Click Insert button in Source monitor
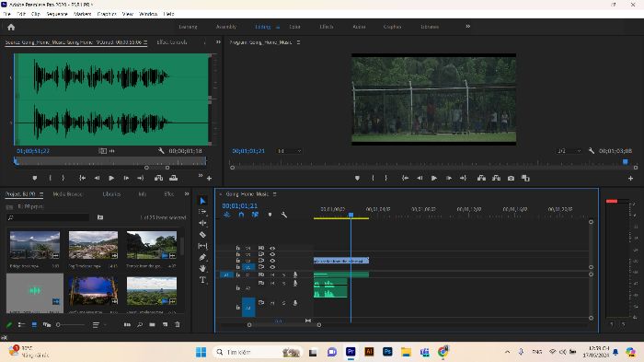The image size is (644, 362). point(158,178)
